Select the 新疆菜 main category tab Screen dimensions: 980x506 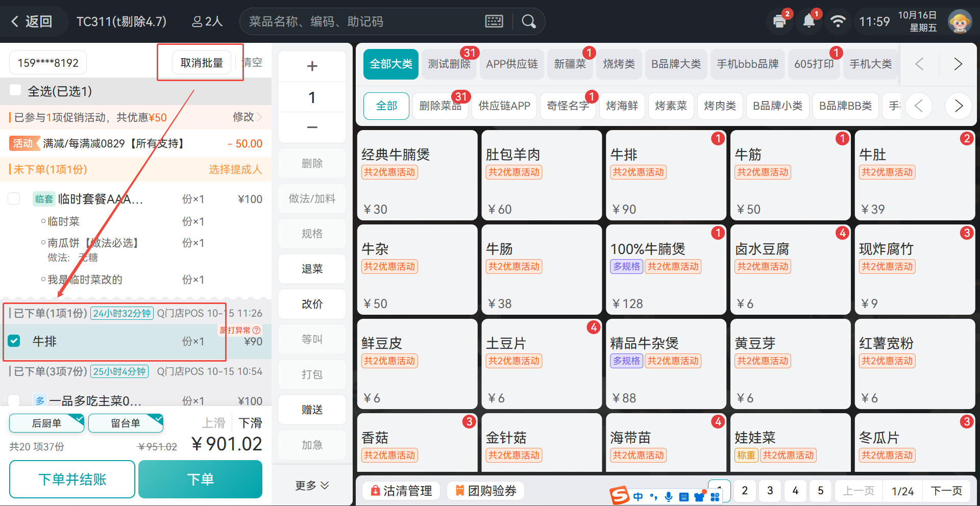point(570,64)
